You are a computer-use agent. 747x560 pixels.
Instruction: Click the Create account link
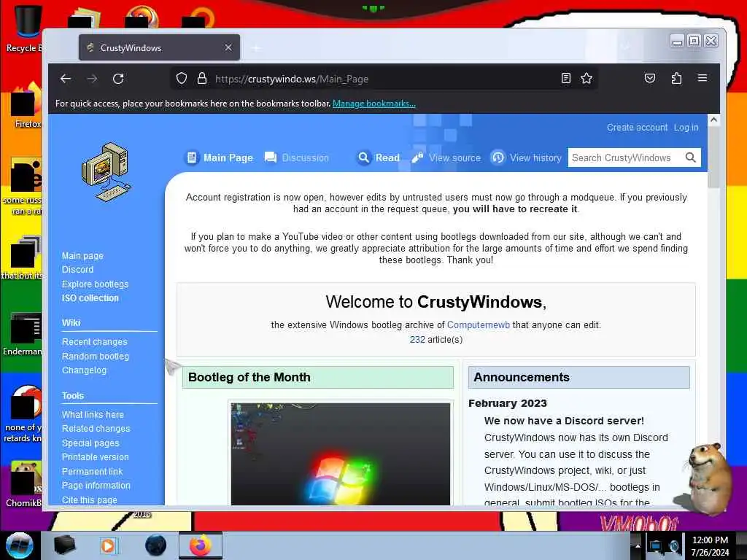(637, 128)
